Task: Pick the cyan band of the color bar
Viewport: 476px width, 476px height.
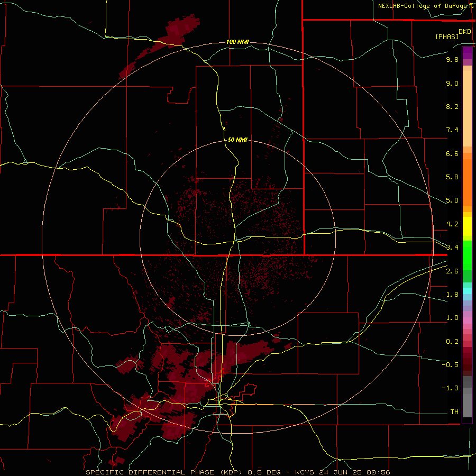Action: click(x=467, y=291)
